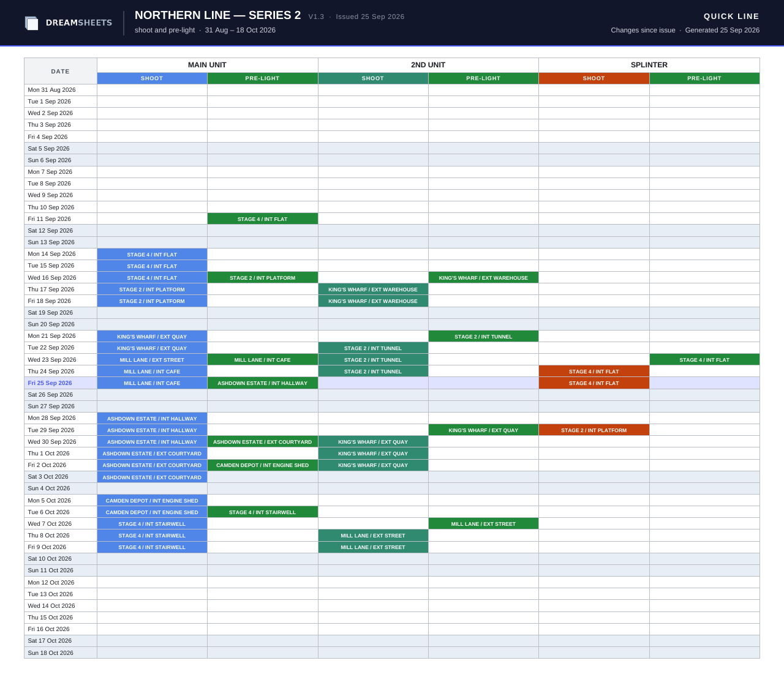The height and width of the screenshot is (688, 784).
Task: Click the DATE column header
Action: pos(61,71)
